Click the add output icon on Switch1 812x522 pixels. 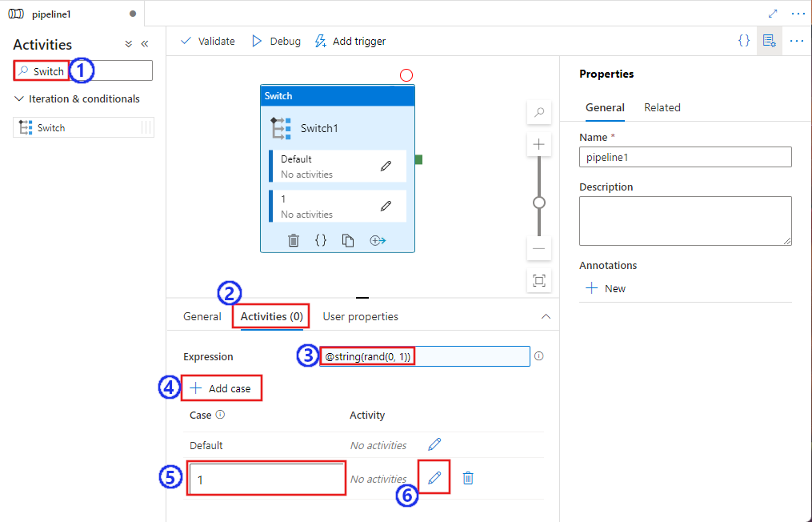(377, 240)
